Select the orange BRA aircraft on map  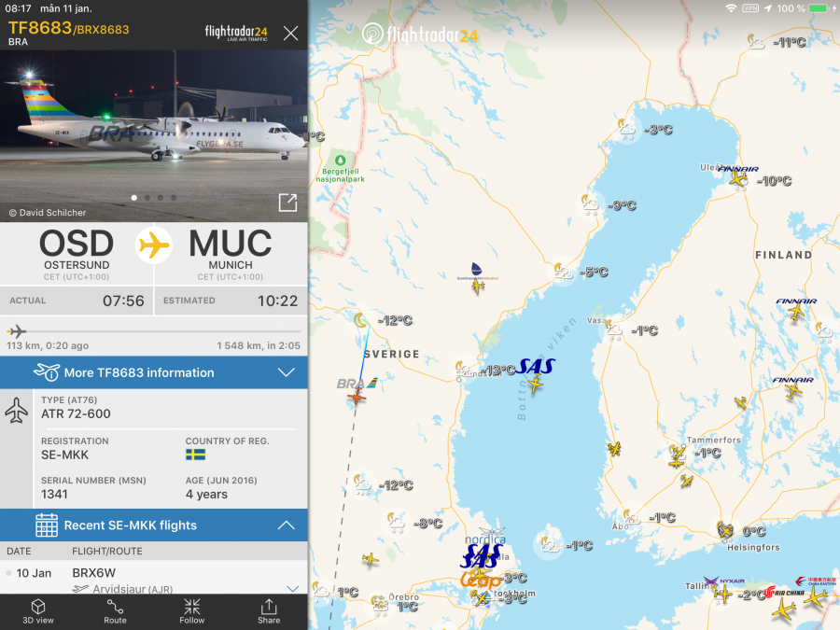coord(357,397)
